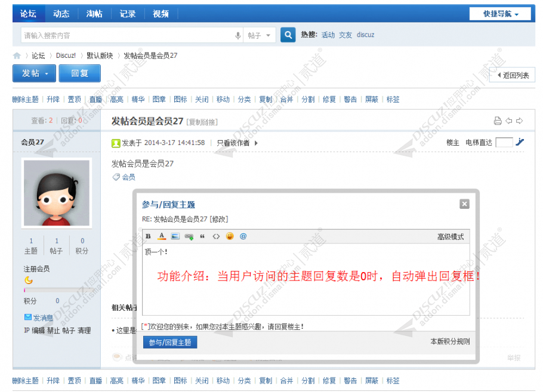Viewport: 543px width, 392px height.
Task: Switch to the 动态 tab
Action: click(x=61, y=13)
